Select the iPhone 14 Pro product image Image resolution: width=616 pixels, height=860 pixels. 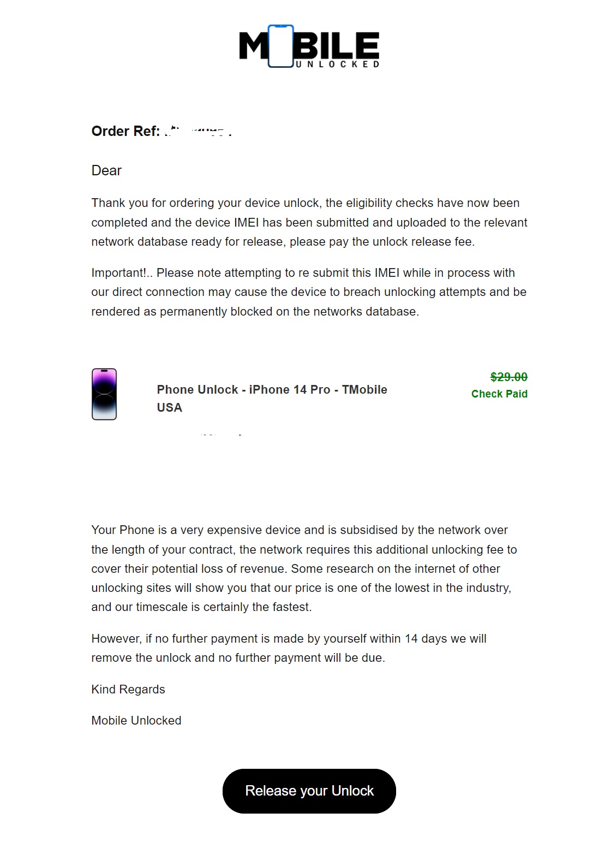point(105,393)
